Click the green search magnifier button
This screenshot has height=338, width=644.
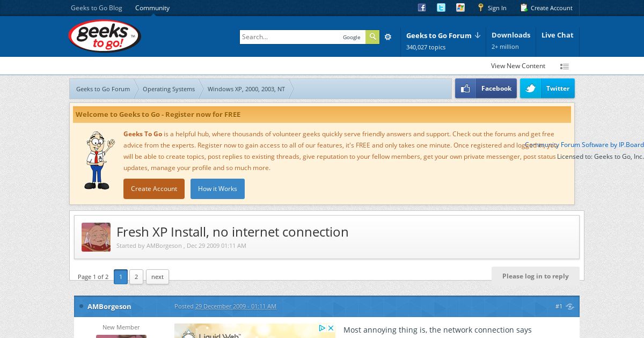[372, 37]
